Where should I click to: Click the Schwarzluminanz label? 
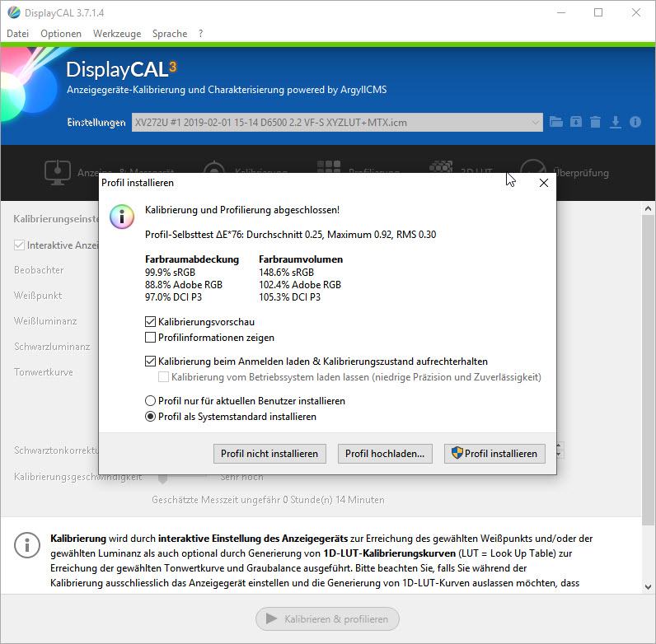click(52, 347)
